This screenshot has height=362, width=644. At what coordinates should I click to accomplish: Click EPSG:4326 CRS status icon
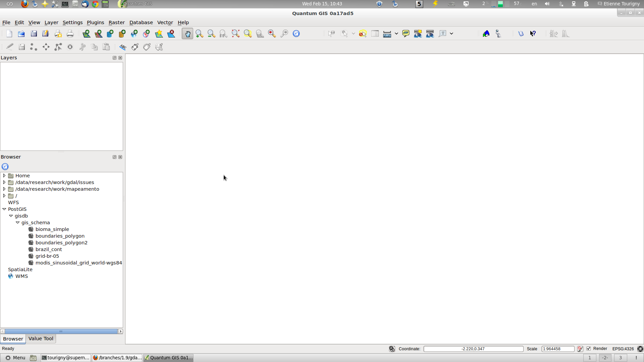click(x=640, y=349)
